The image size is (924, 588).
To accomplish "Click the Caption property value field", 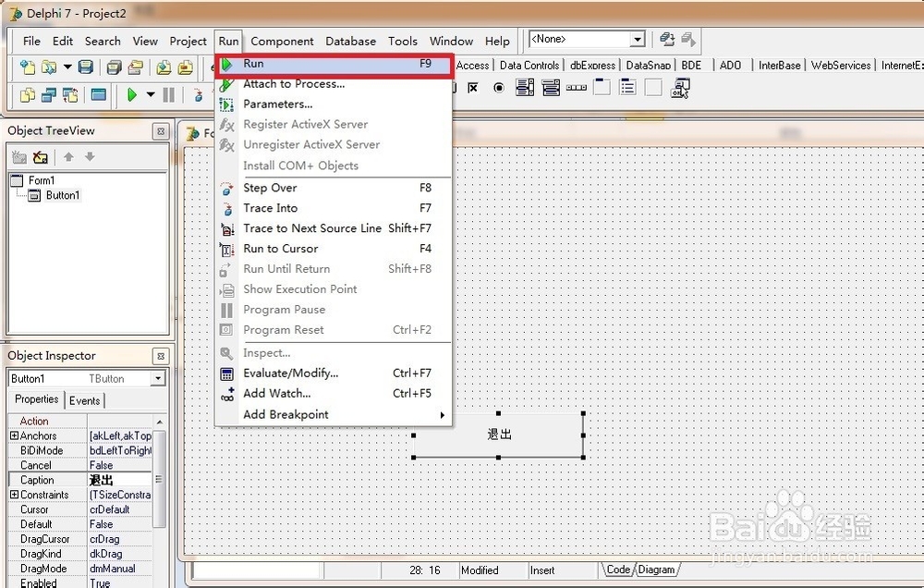I will click(x=120, y=480).
